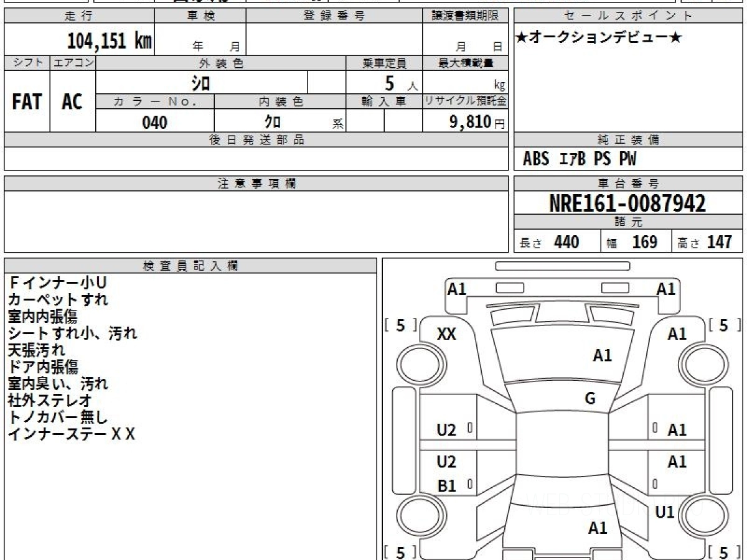
Task: Click the XX mark on the front fender
Action: pyautogui.click(x=446, y=334)
